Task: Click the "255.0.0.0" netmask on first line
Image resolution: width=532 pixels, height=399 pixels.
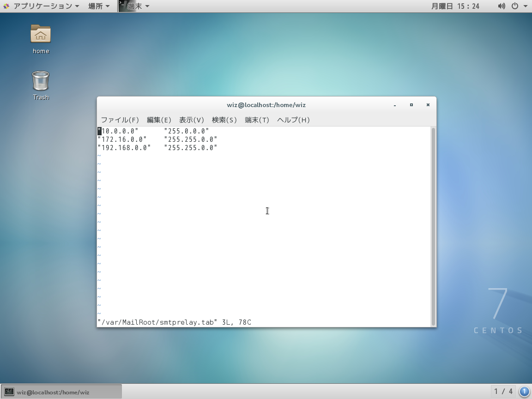Action: 186,131
